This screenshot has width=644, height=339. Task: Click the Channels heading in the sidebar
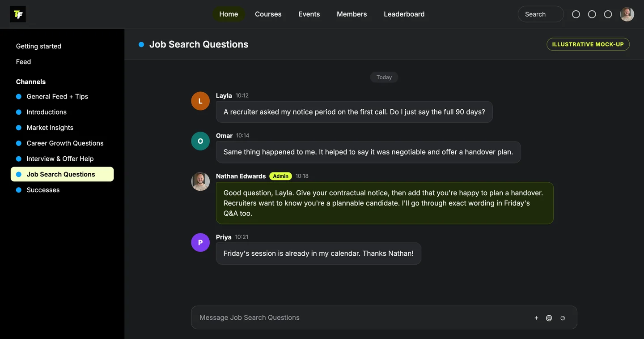click(x=31, y=82)
